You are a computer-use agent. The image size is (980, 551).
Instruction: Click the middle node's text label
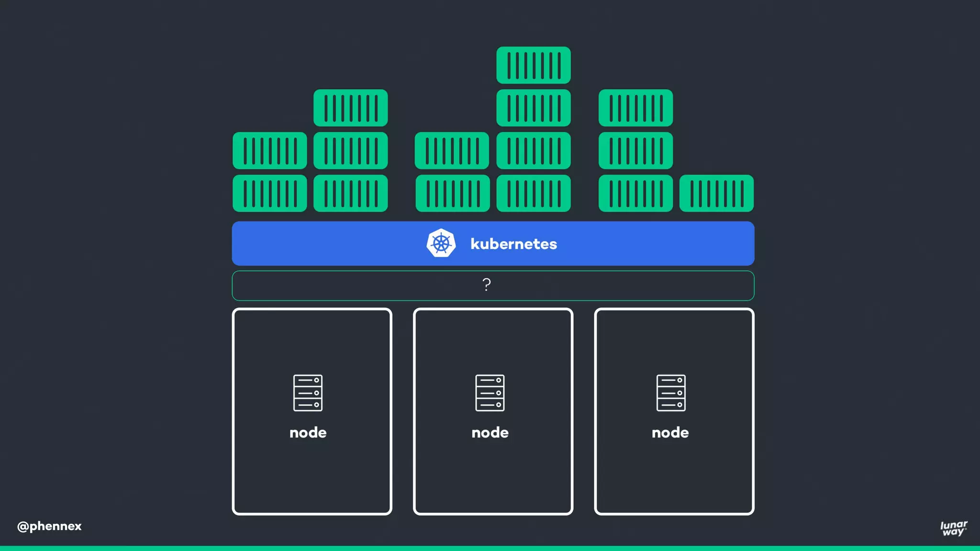[x=490, y=432]
